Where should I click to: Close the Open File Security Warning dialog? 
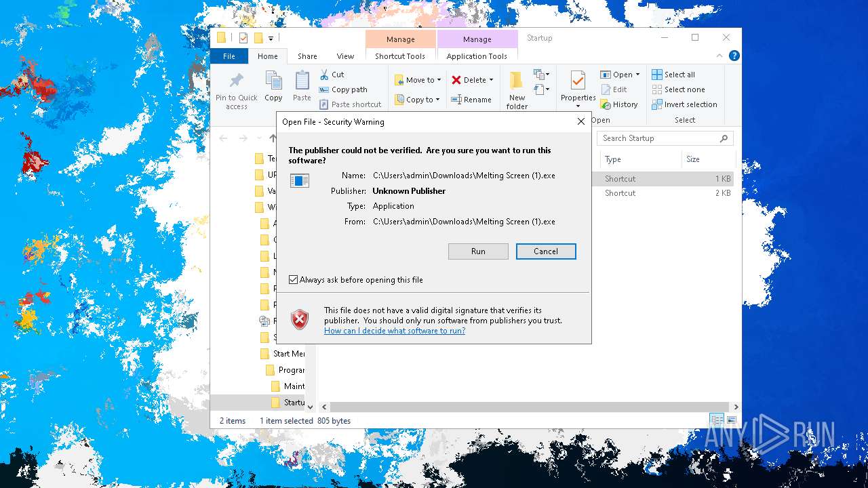(580, 121)
